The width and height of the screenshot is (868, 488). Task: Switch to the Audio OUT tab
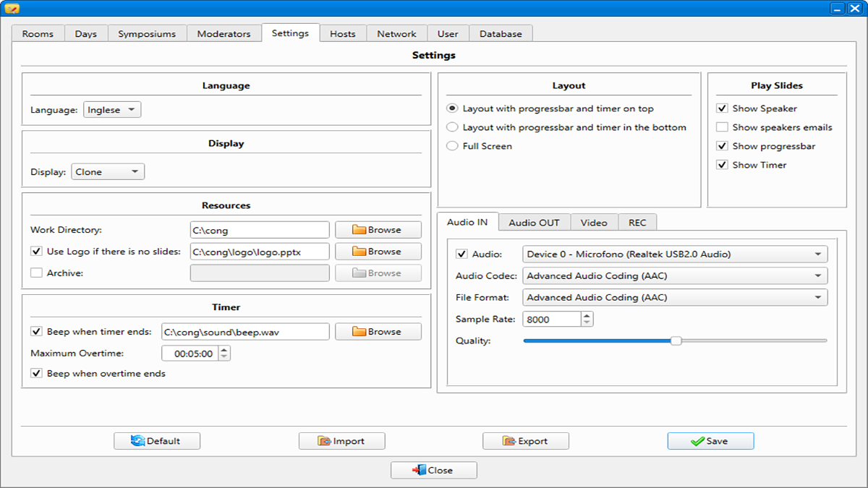click(x=535, y=223)
